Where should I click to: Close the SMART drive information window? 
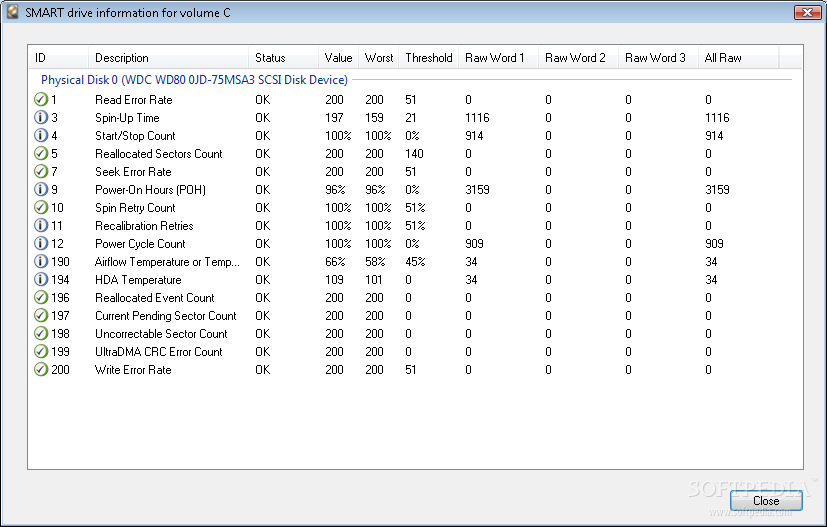(807, 12)
